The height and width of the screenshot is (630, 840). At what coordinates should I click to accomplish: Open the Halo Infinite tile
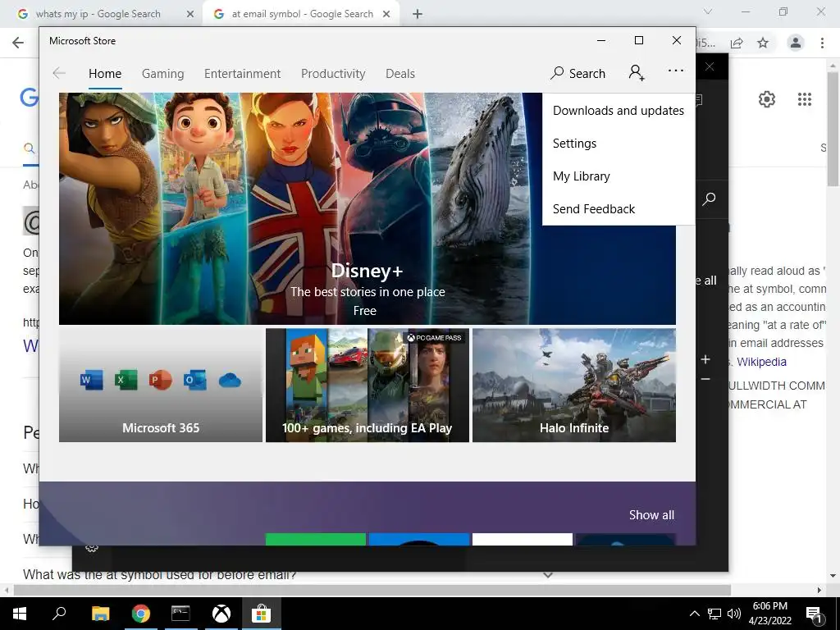click(x=574, y=386)
